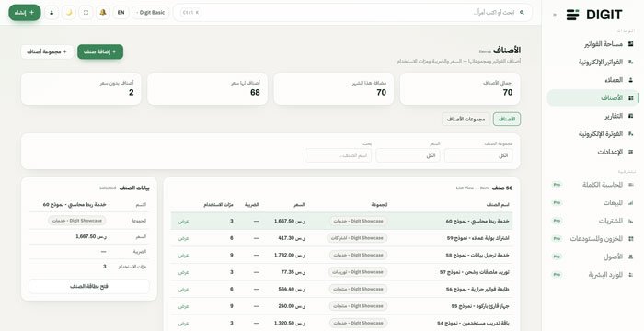Focus the item name search field

click(x=338, y=155)
